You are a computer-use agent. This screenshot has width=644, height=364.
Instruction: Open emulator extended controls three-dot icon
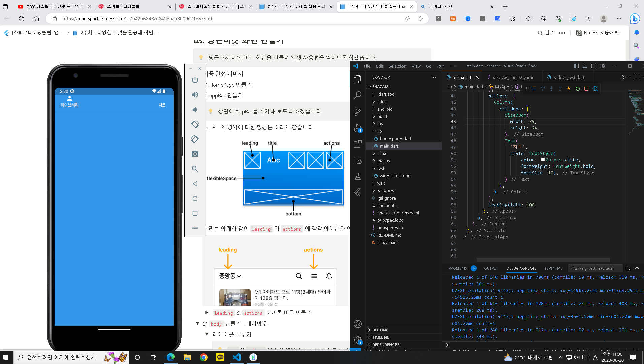[195, 228]
